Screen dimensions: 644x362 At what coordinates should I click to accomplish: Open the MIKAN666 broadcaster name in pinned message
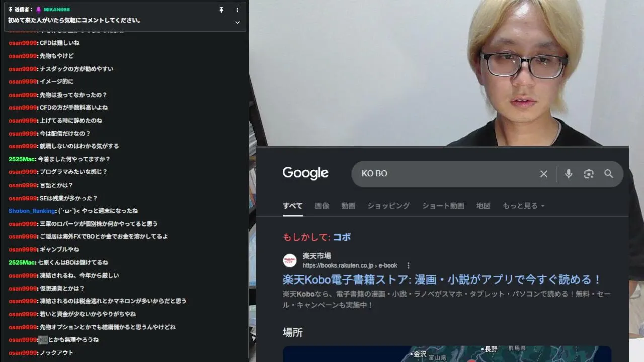pos(56,10)
